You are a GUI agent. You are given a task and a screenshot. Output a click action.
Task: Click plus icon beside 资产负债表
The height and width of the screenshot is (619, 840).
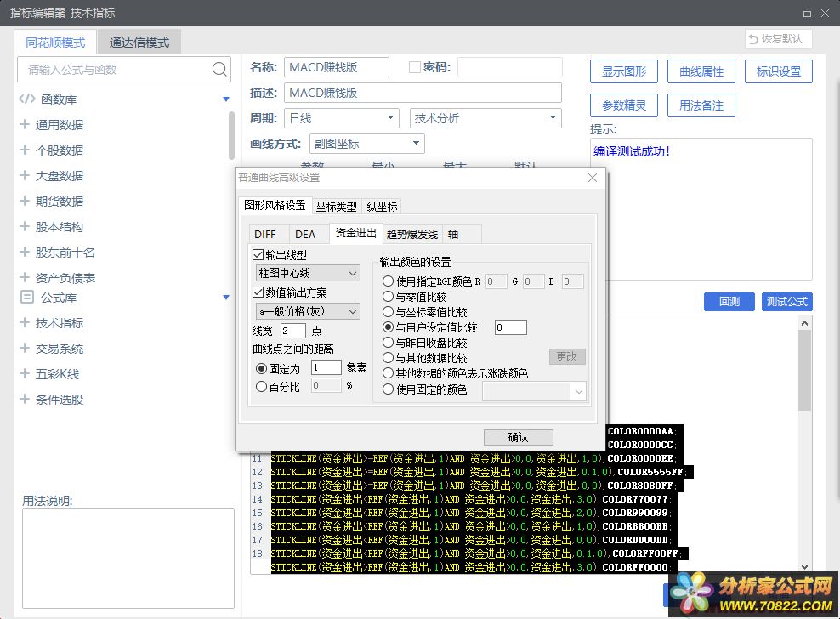coord(24,277)
